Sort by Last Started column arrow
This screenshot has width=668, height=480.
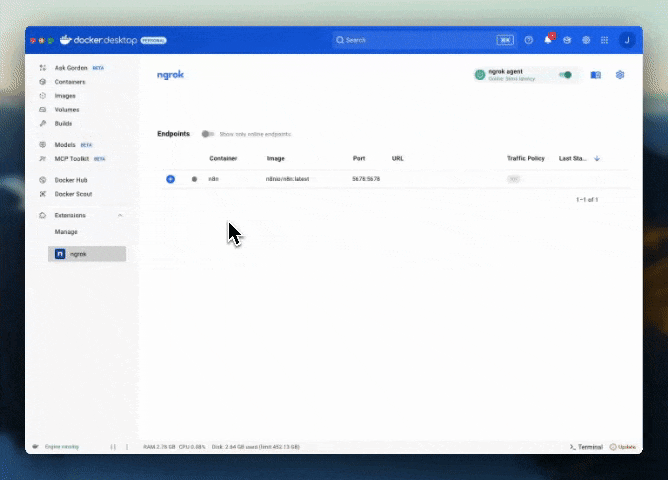pyautogui.click(x=597, y=158)
